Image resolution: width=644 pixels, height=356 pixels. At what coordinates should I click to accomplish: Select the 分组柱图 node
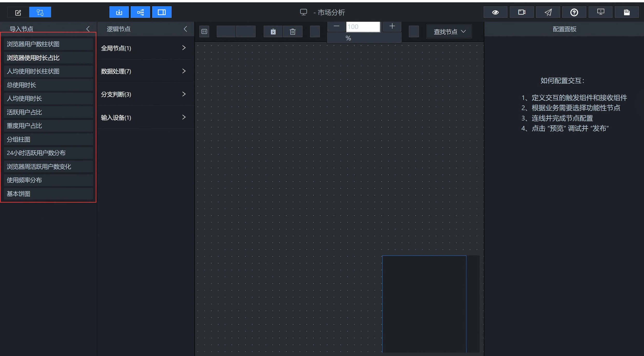pos(48,139)
